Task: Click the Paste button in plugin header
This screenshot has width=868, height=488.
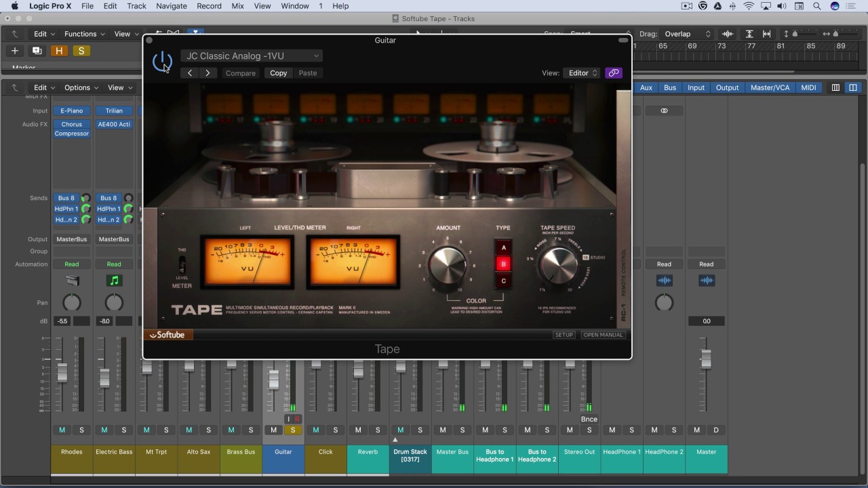Action: coord(308,73)
